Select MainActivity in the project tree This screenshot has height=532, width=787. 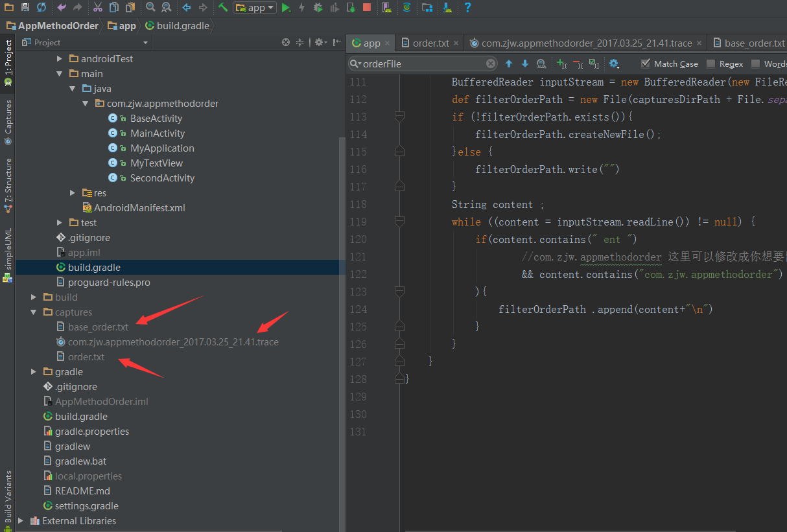coord(157,133)
